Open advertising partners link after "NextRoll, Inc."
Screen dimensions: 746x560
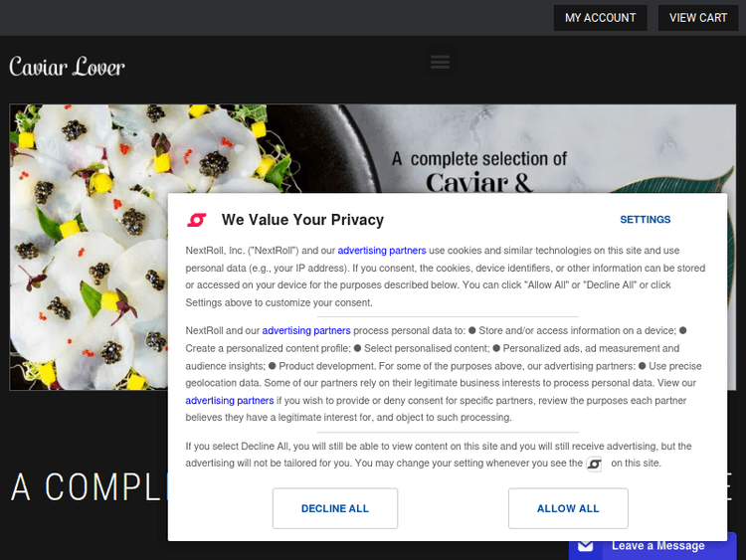[382, 251]
